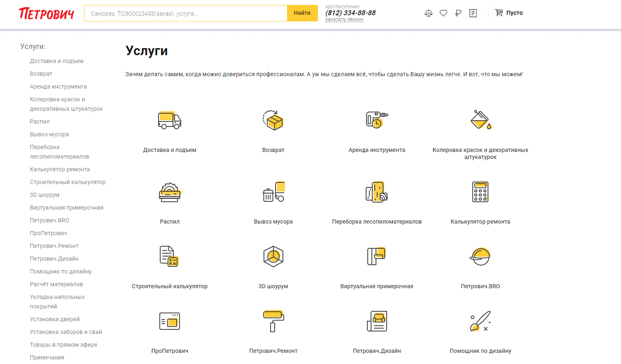621x364 pixels.
Task: Click the ruble currency icon
Action: click(458, 13)
